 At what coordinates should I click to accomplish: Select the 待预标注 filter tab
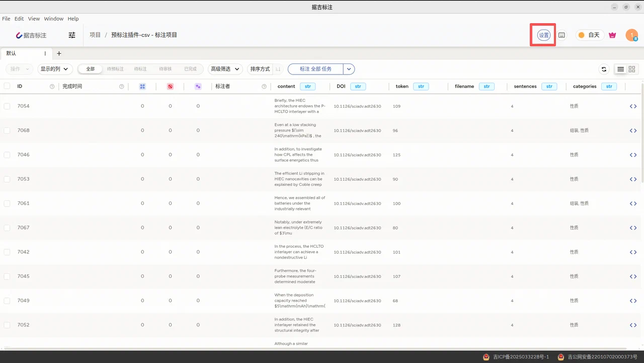[115, 69]
